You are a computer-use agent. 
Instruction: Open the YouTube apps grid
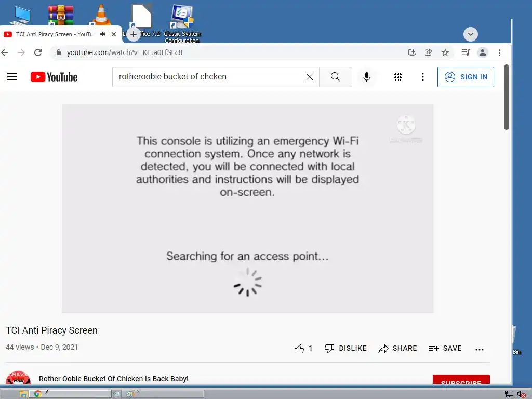(x=398, y=77)
